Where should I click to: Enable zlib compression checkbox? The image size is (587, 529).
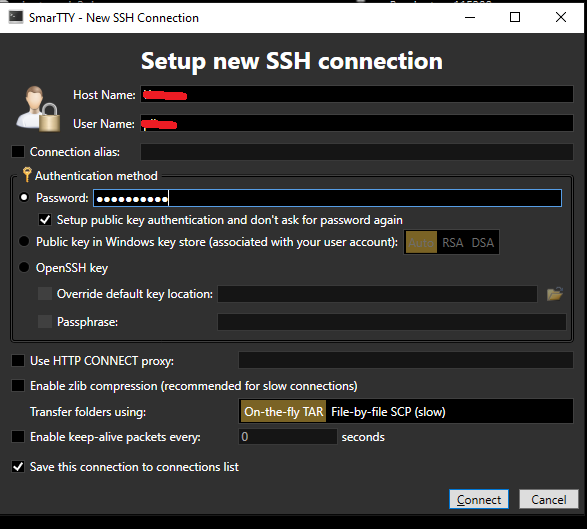pyautogui.click(x=18, y=386)
